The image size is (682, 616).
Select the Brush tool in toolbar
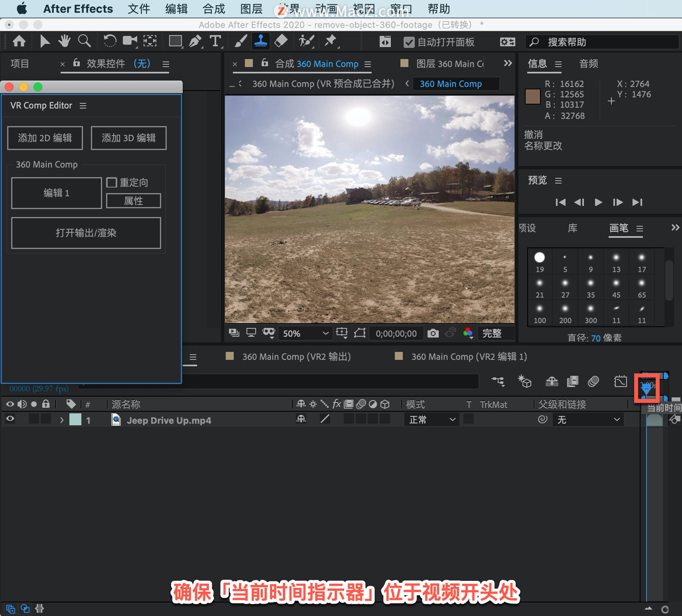click(240, 41)
